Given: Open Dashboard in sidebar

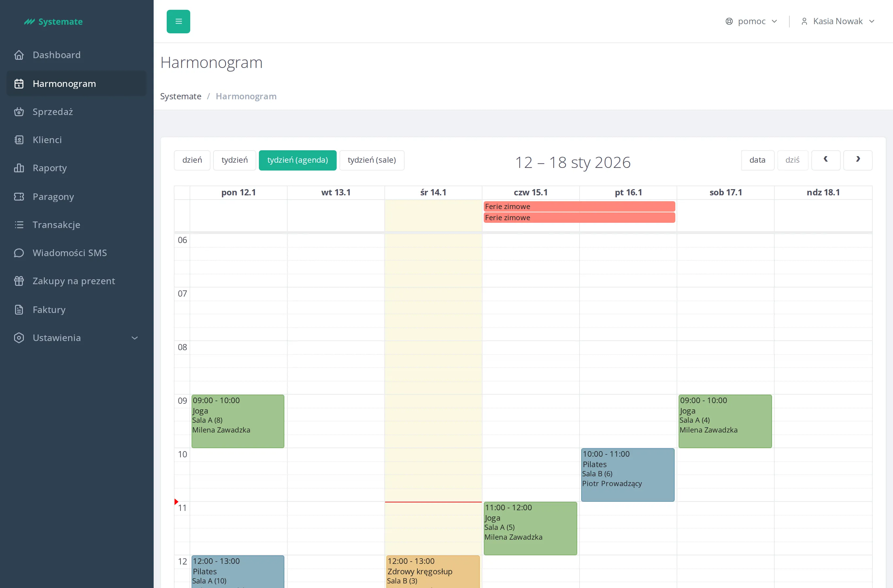Looking at the screenshot, I should [76, 55].
